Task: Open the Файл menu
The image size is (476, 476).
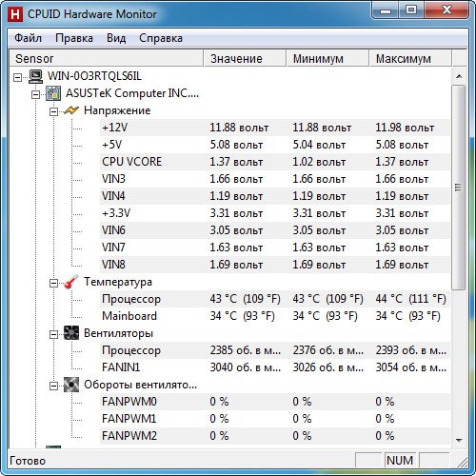Action: coord(28,38)
